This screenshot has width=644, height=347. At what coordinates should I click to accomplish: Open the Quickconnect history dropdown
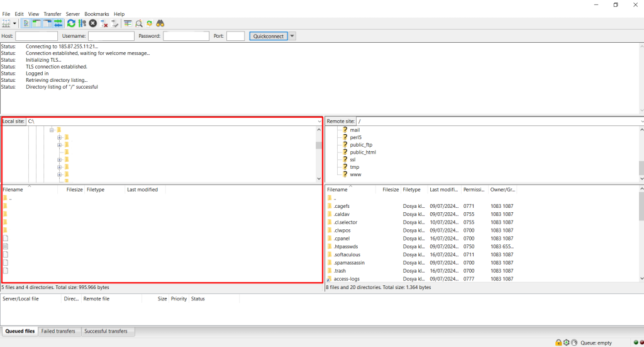pyautogui.click(x=292, y=36)
